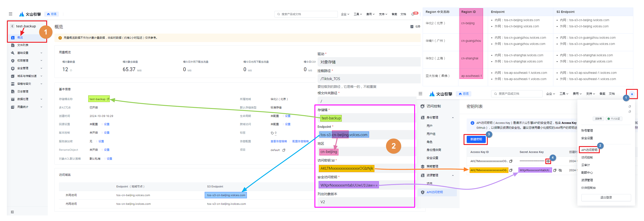The image size is (644, 221).
Task: Copy the highlighted Access Key ID
Action: (x=511, y=170)
